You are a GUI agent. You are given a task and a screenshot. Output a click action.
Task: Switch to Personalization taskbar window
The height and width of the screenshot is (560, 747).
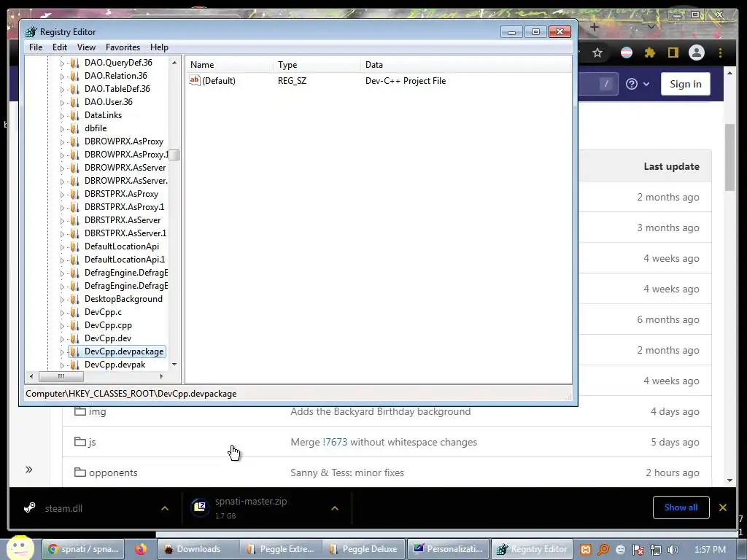tap(449, 549)
